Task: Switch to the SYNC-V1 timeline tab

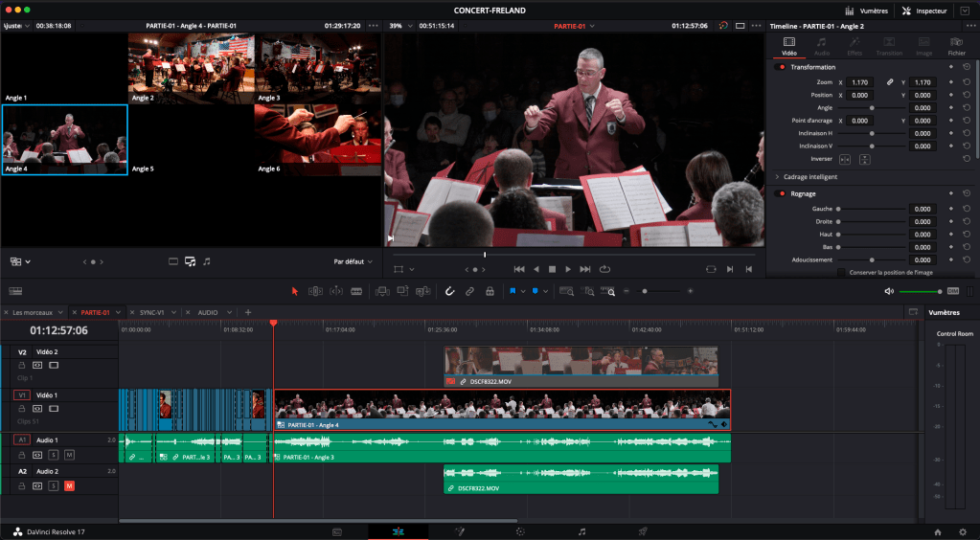Action: click(x=152, y=312)
